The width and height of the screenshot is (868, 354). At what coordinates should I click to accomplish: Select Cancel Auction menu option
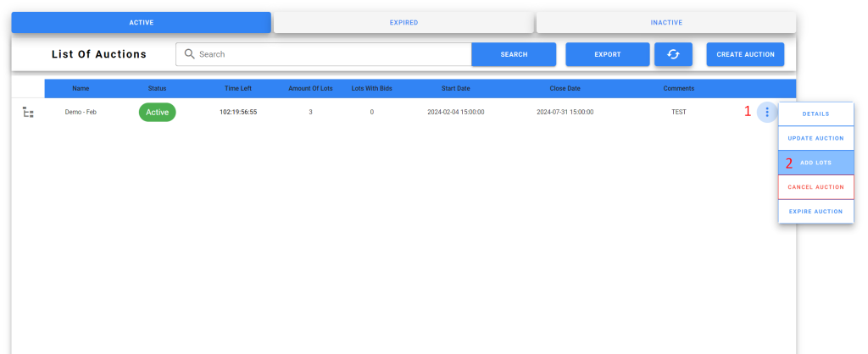[x=815, y=187]
